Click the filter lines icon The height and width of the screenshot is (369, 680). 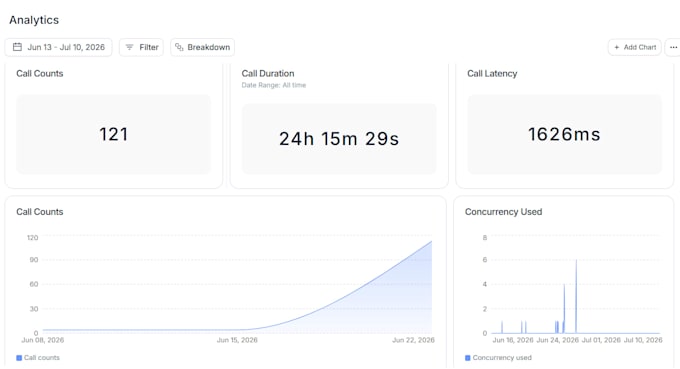(x=129, y=47)
